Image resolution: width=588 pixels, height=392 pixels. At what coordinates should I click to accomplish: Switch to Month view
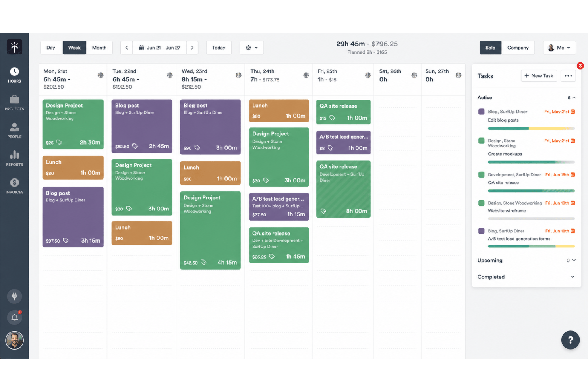99,48
